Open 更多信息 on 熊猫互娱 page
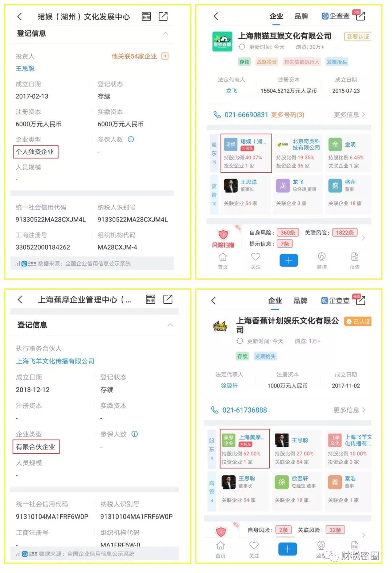392x573 pixels. [x=350, y=115]
